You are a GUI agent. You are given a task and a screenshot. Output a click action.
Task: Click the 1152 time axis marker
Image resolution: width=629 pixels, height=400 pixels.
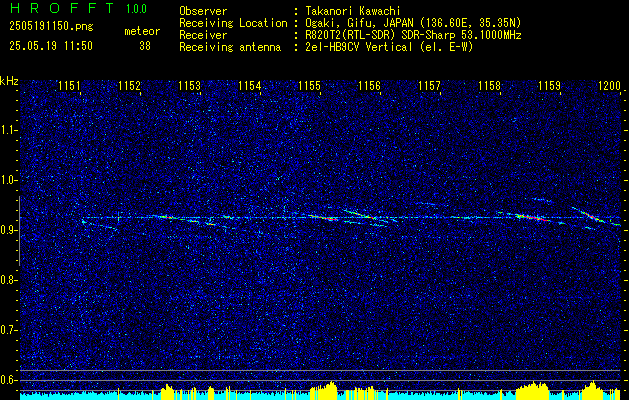(x=129, y=86)
